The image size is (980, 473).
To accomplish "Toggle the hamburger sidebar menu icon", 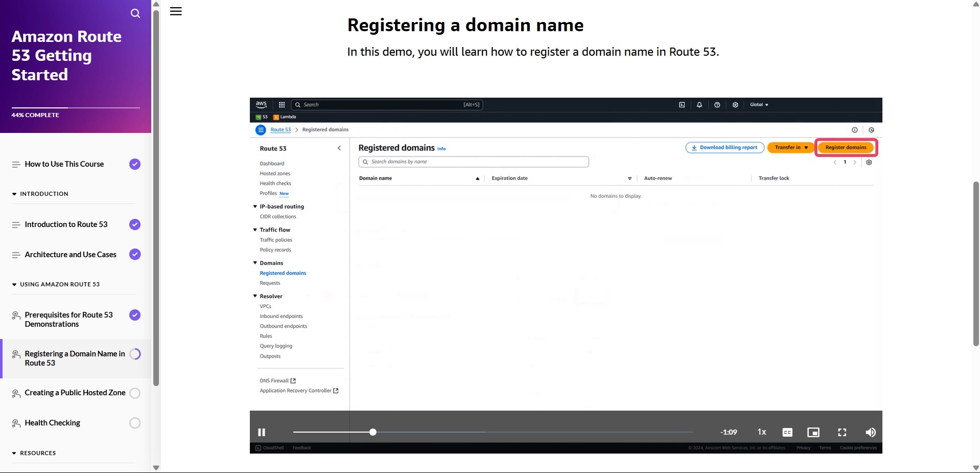I will coord(176,11).
